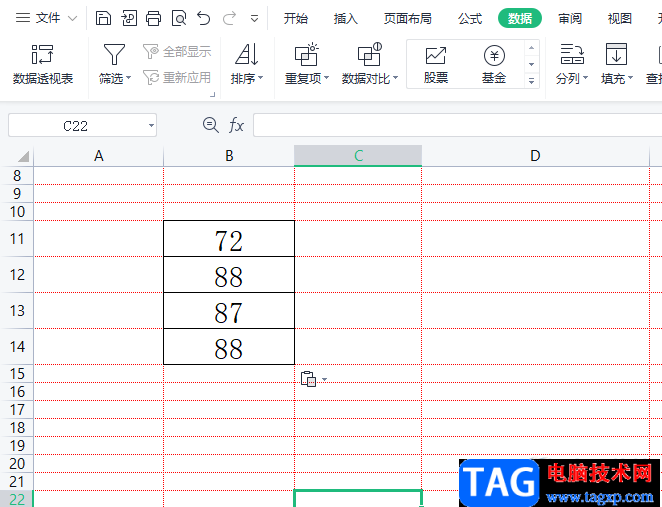
Task: Select cell B14 containing 88
Action: [x=229, y=347]
